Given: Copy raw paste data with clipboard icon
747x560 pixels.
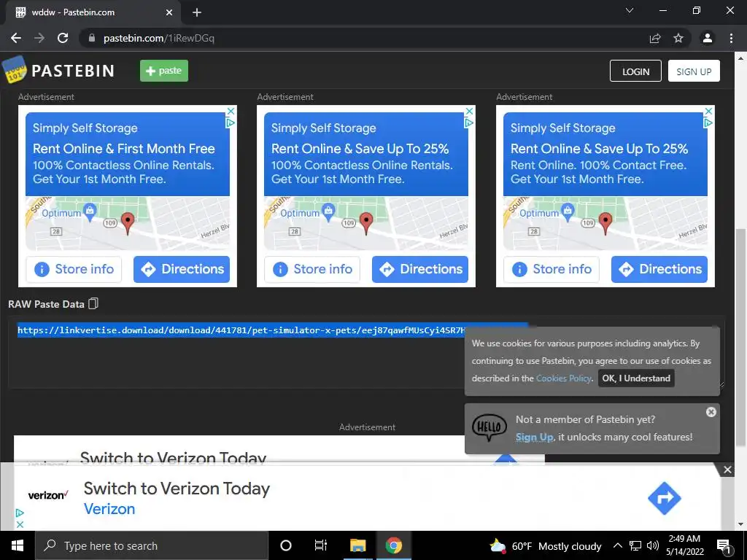Looking at the screenshot, I should tap(93, 303).
